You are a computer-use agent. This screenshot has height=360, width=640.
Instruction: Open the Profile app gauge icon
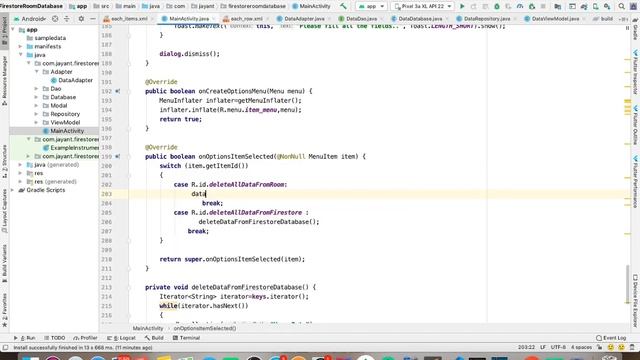pyautogui.click(x=520, y=6)
